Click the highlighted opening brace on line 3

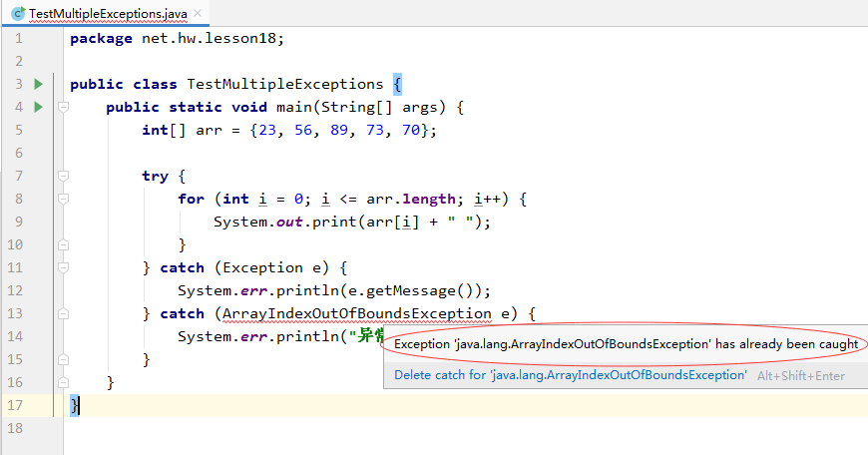[397, 84]
